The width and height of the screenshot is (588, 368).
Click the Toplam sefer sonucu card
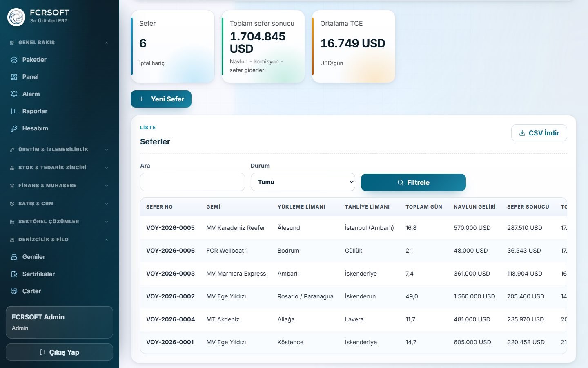(x=263, y=47)
